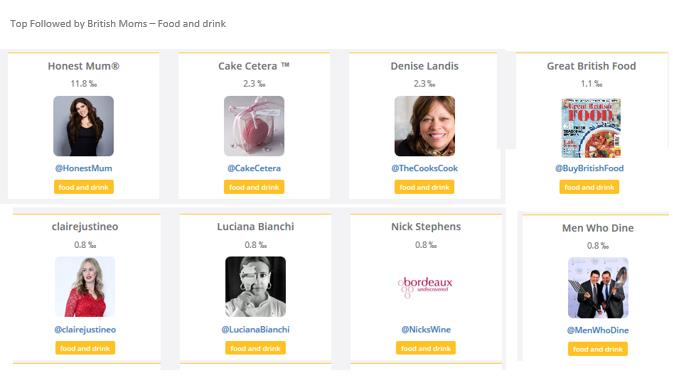Open Luciana Bianchi black-and-white photo

point(255,287)
